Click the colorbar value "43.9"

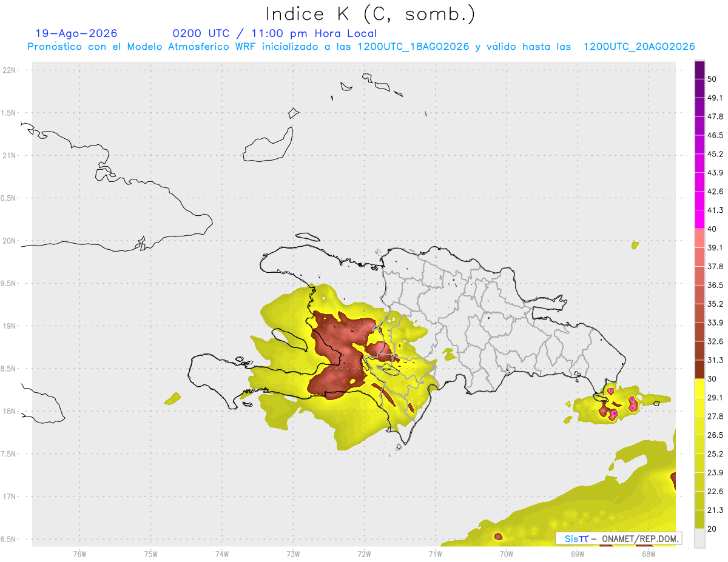click(x=715, y=173)
